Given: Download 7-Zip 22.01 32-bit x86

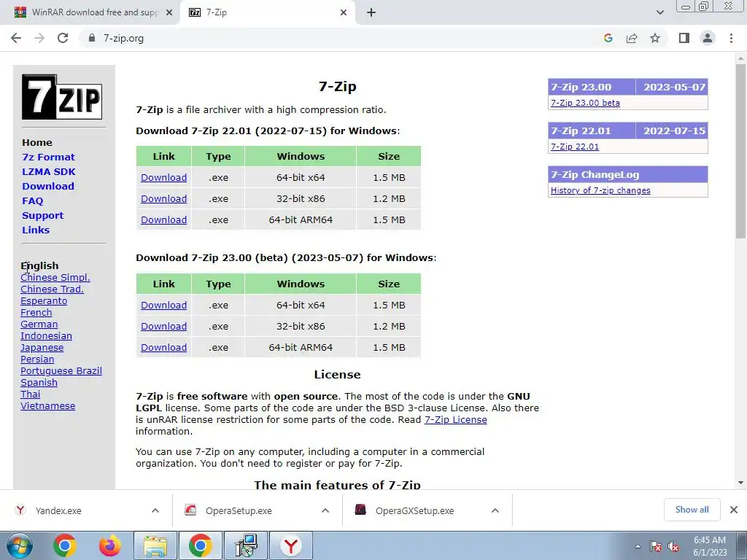Looking at the screenshot, I should pyautogui.click(x=163, y=198).
